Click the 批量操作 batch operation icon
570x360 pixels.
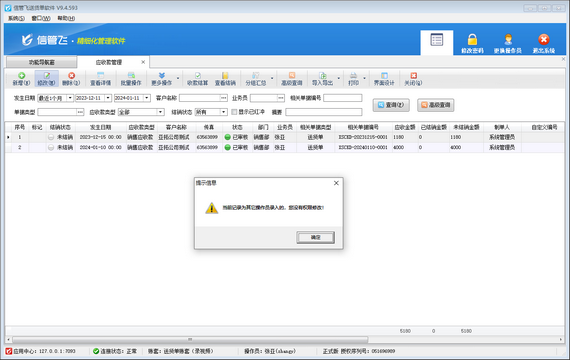(x=131, y=76)
